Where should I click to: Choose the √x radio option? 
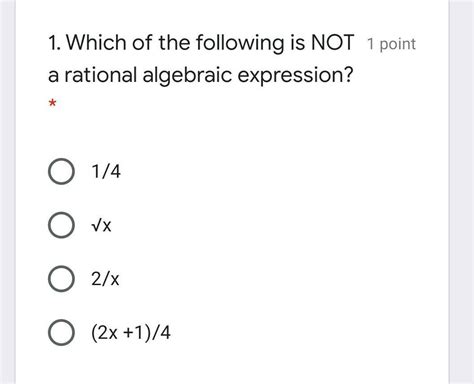(61, 225)
